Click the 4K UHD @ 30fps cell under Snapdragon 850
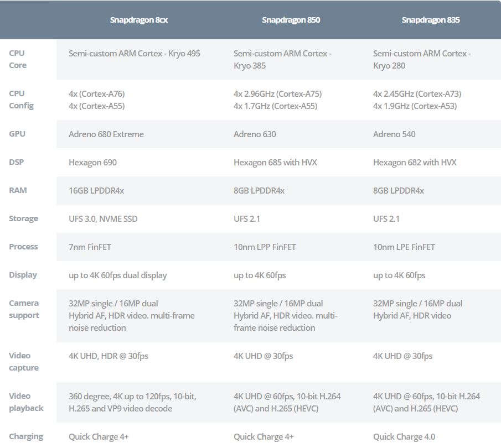This screenshot has width=501, height=448. click(263, 356)
